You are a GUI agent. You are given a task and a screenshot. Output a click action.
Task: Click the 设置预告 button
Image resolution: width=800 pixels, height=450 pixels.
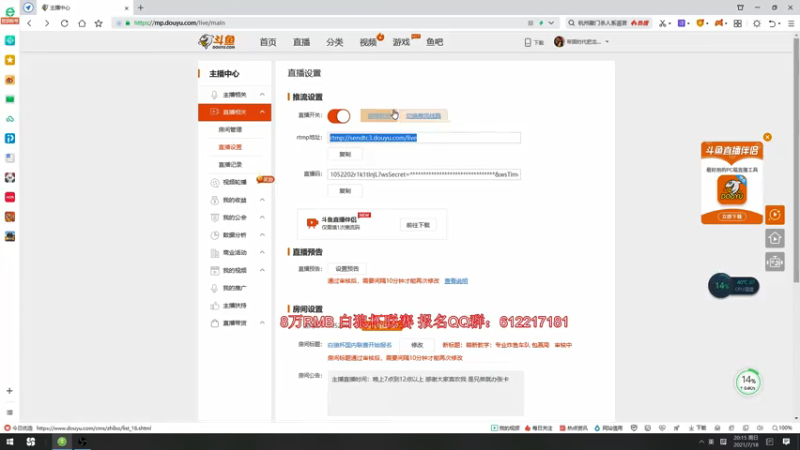(347, 269)
